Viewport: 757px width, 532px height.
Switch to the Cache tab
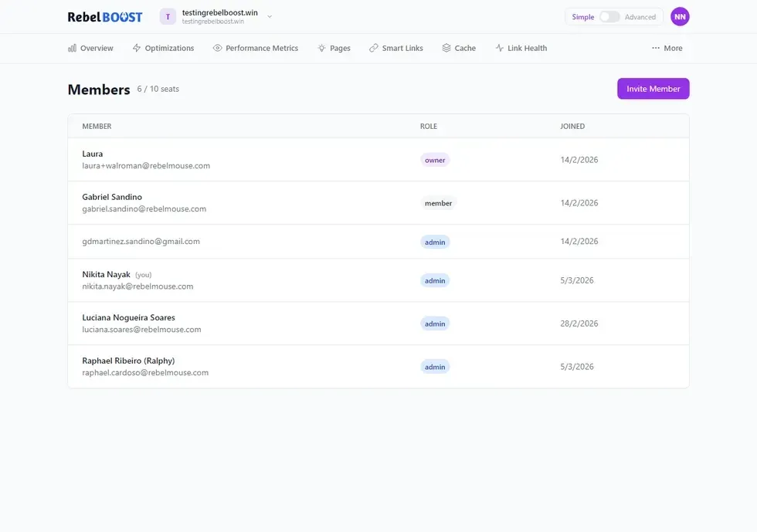(x=465, y=48)
